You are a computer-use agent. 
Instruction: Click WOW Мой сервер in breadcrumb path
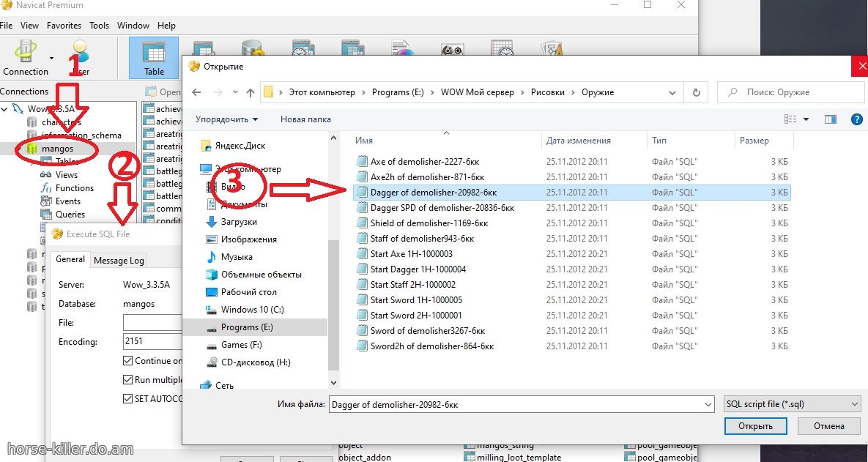pyautogui.click(x=477, y=92)
